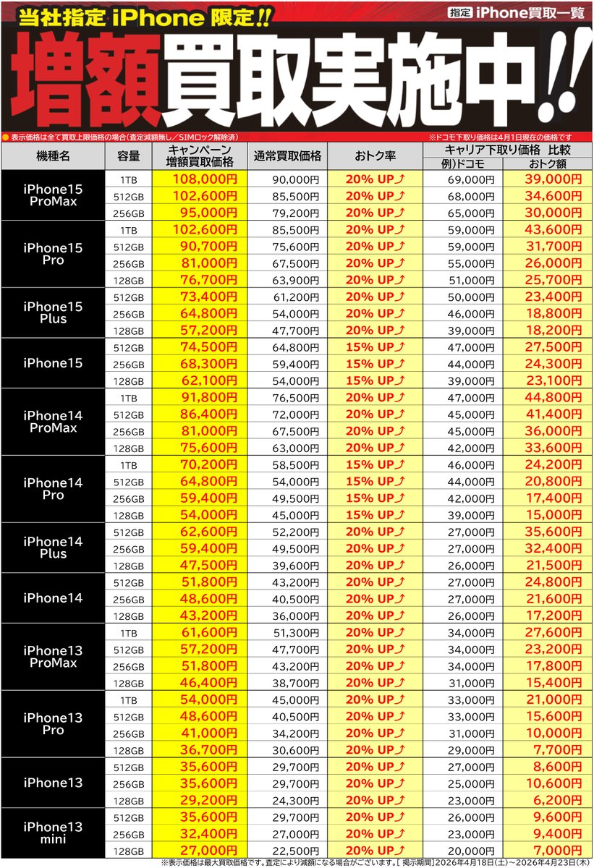Click the 91,800円 campaign price
Screen dimensions: 594x868
[209, 397]
